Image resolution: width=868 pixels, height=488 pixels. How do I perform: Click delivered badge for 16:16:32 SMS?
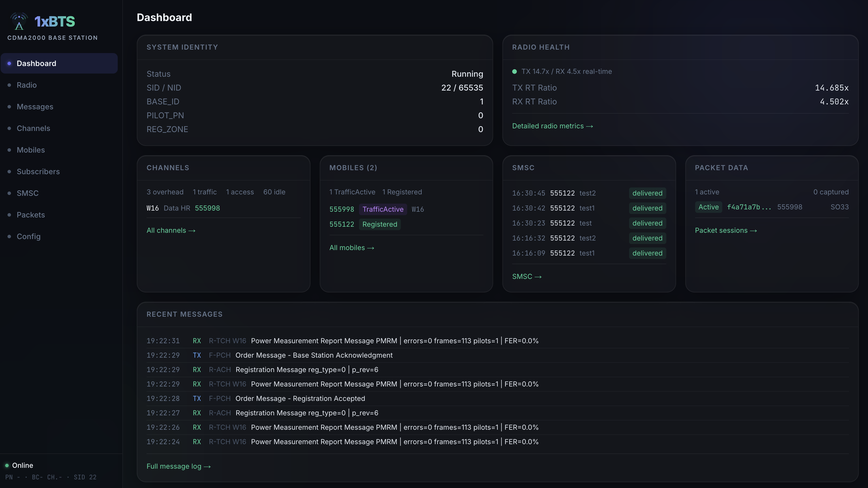click(x=647, y=238)
